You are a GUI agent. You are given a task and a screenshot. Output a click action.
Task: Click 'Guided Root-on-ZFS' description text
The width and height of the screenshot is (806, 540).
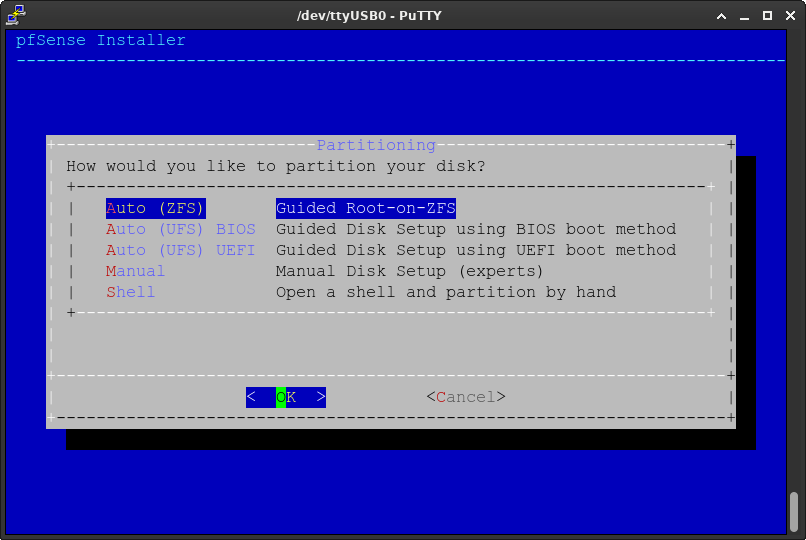click(366, 208)
